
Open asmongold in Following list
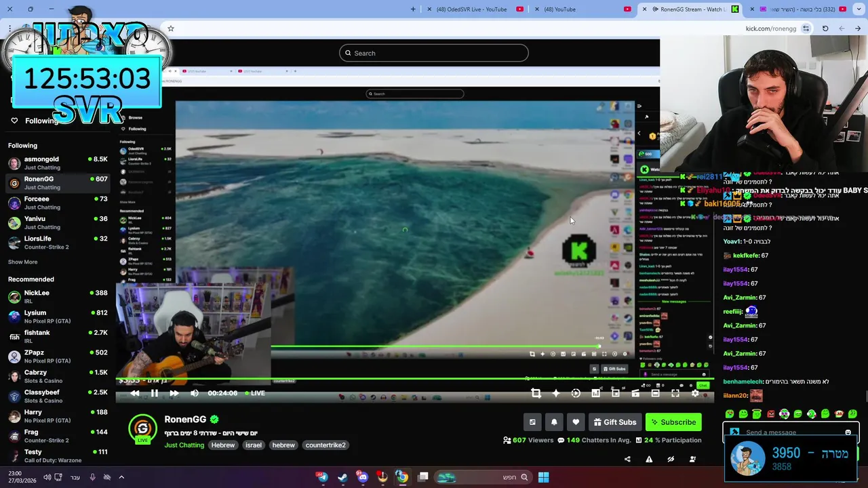pyautogui.click(x=58, y=163)
